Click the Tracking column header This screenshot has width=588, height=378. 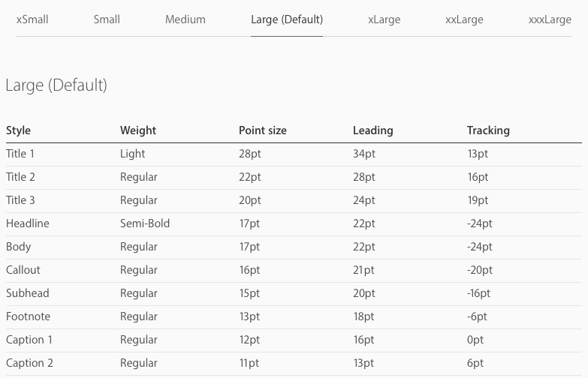[488, 130]
